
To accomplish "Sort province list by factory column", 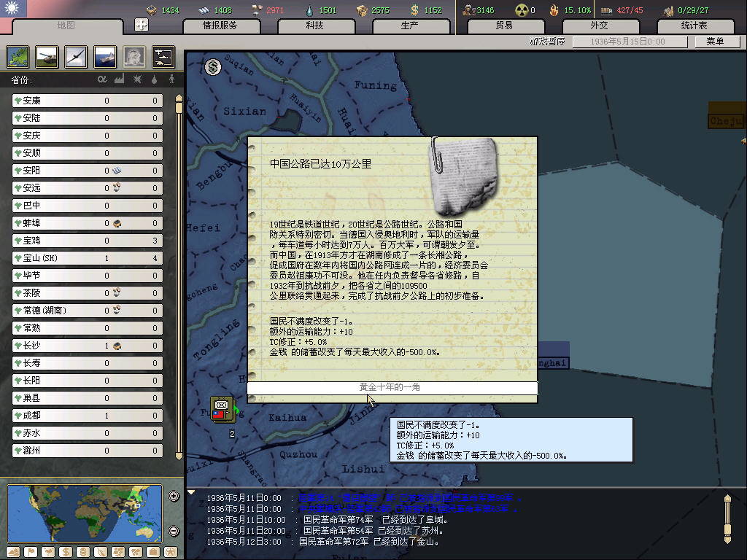I will pos(119,79).
